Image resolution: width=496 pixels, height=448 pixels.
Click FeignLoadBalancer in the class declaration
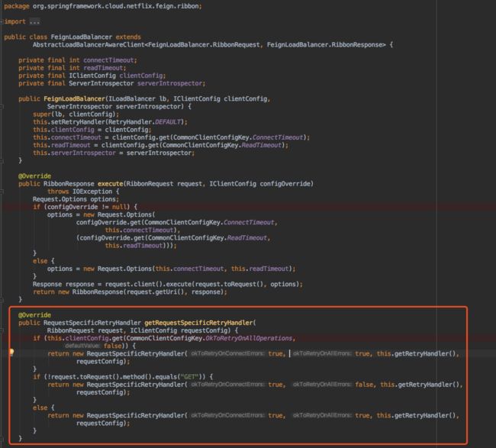point(82,37)
